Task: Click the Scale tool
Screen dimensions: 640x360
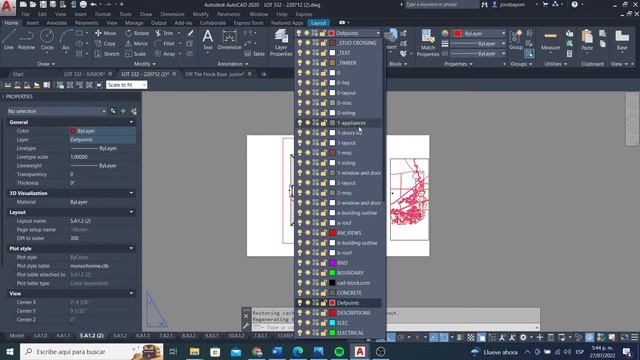Action: [136, 53]
